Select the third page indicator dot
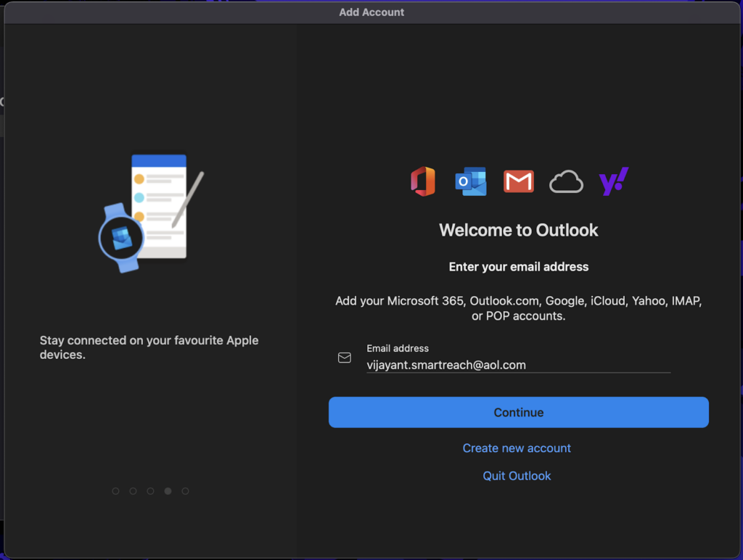Screen dimensions: 743x560 click(x=150, y=491)
